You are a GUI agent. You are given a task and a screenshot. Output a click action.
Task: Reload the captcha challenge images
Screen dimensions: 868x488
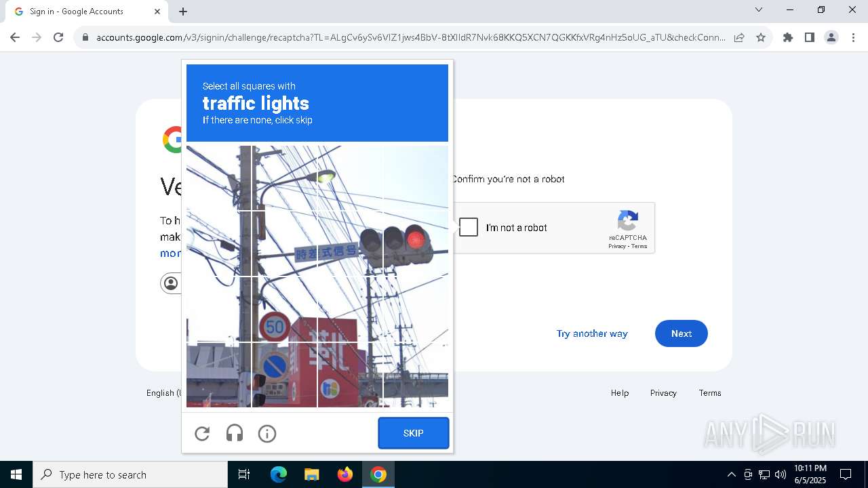(x=202, y=434)
